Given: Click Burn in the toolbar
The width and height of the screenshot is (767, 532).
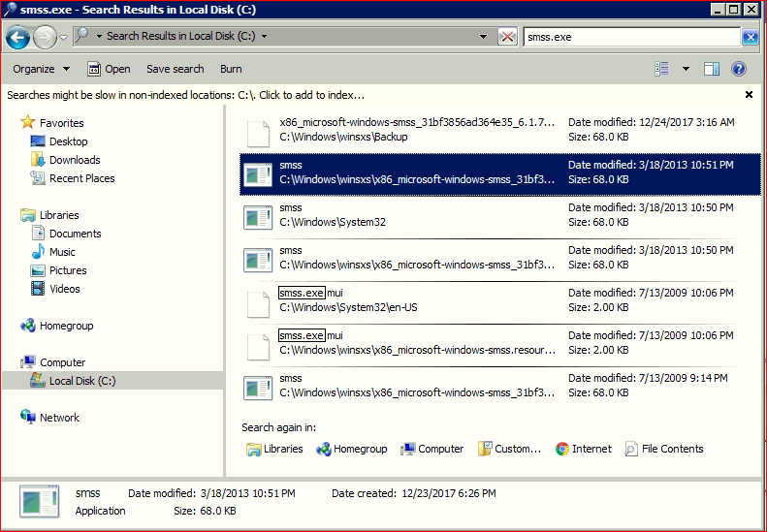Looking at the screenshot, I should coord(231,69).
